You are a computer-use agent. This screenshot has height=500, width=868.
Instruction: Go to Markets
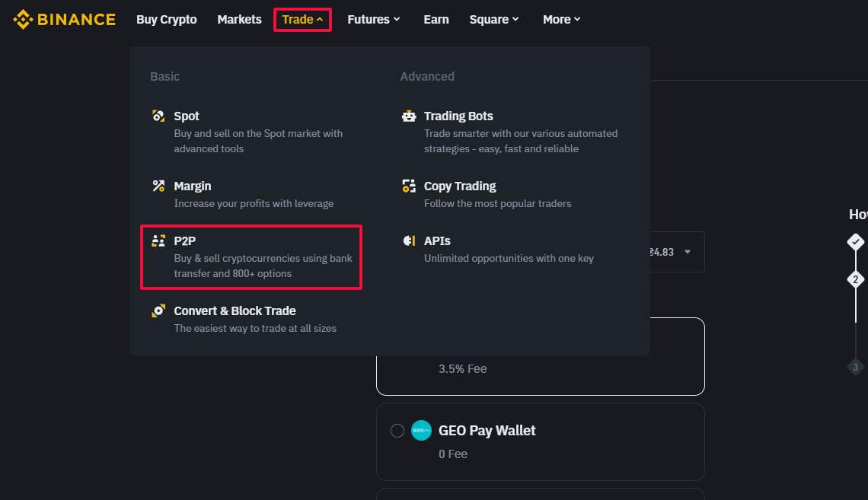239,19
